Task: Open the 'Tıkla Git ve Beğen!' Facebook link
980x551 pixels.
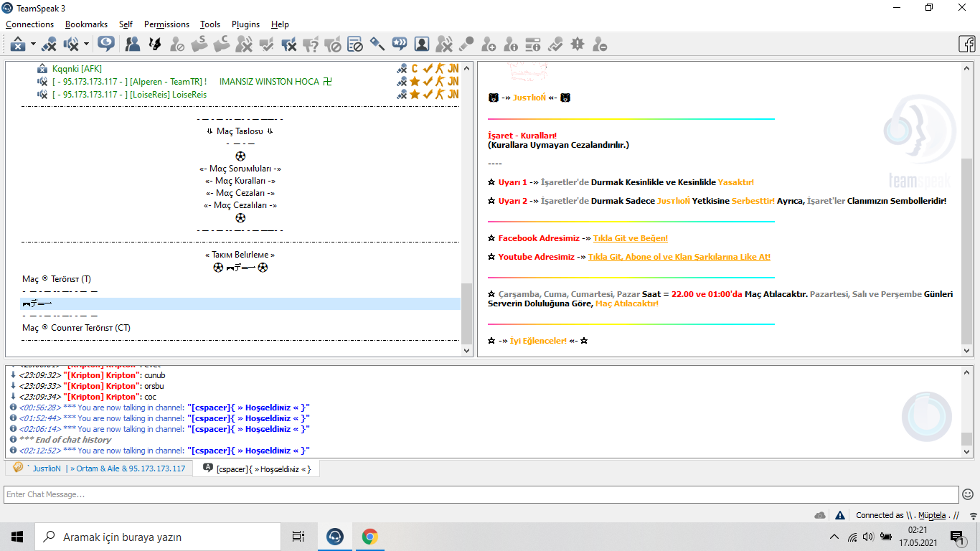Action: [631, 238]
